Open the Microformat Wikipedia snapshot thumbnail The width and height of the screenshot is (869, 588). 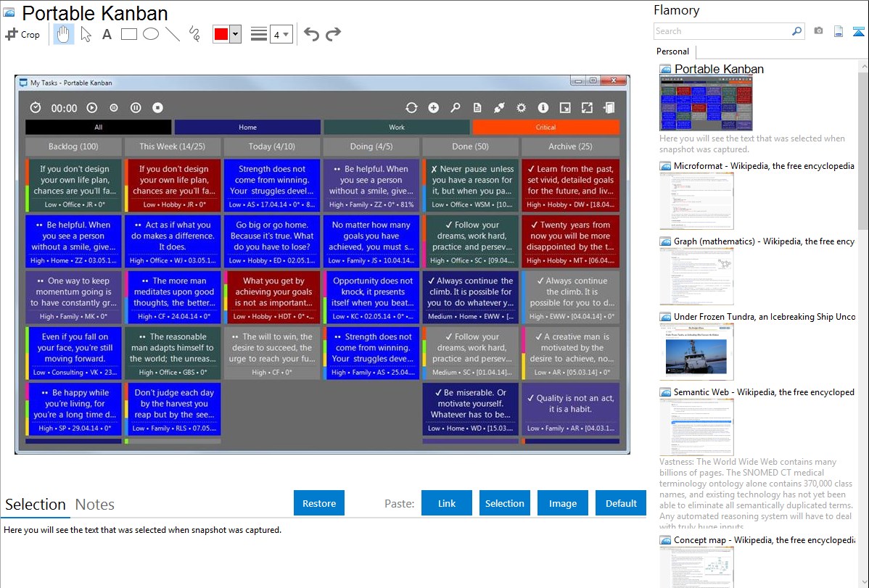click(x=696, y=201)
